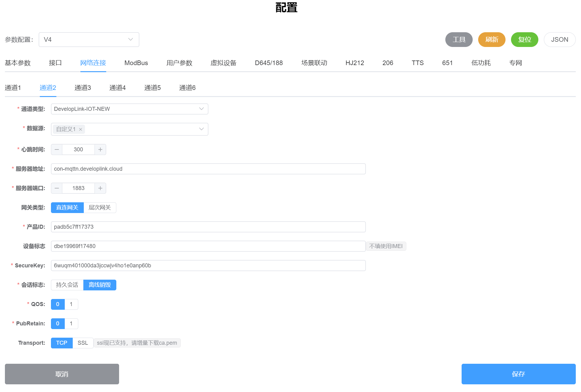Viewport: 581px width, 392px height.
Task: Set PubRetain to 1
Action: pos(71,324)
